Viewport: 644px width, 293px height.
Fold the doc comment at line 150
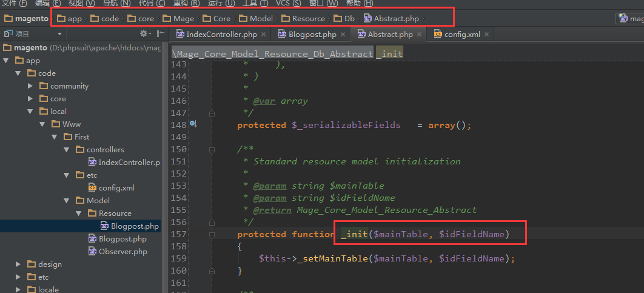[x=212, y=150]
